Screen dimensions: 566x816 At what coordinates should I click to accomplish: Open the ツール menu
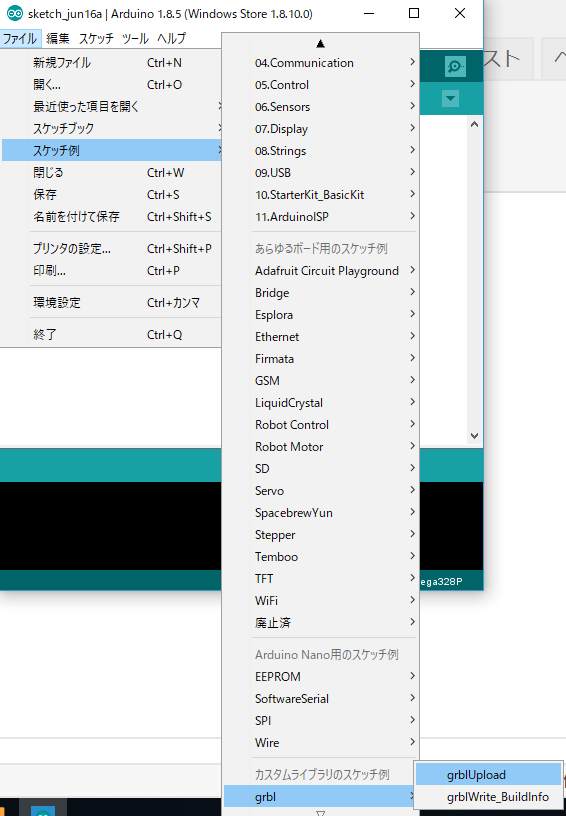click(135, 39)
